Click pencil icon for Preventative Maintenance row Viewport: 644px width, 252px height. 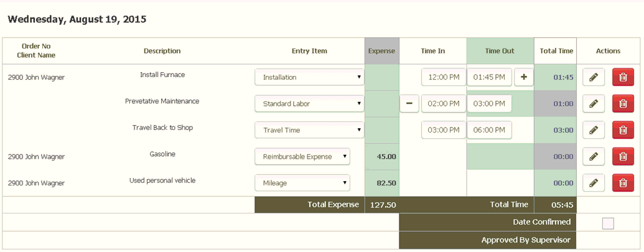pos(594,103)
